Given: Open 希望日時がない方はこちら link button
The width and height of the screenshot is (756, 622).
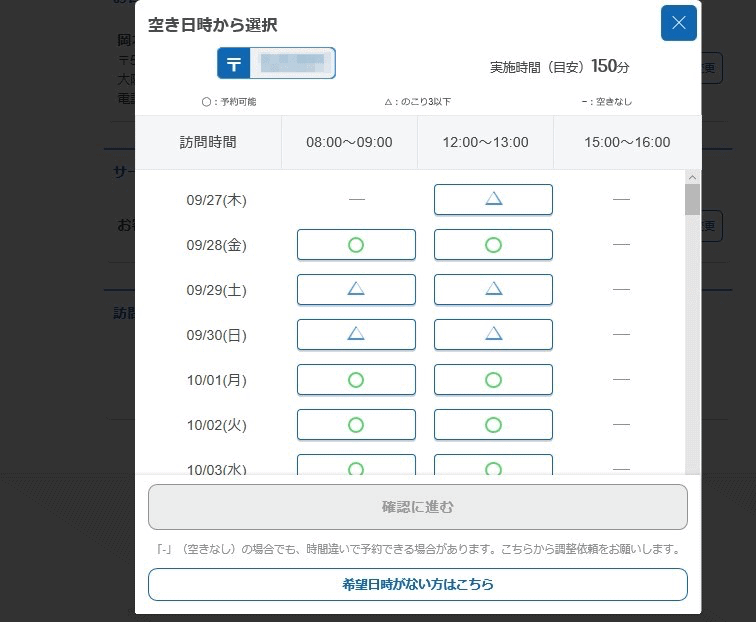Looking at the screenshot, I should (x=418, y=584).
